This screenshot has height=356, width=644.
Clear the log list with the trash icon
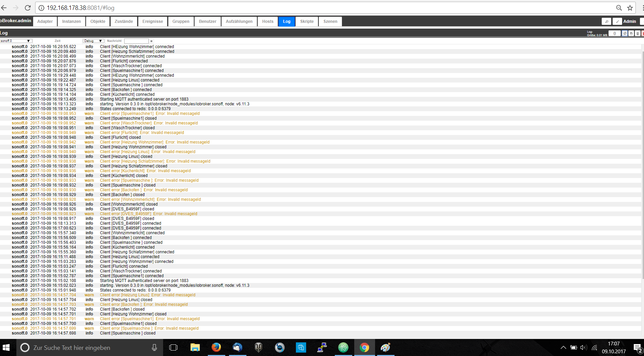[x=638, y=33]
